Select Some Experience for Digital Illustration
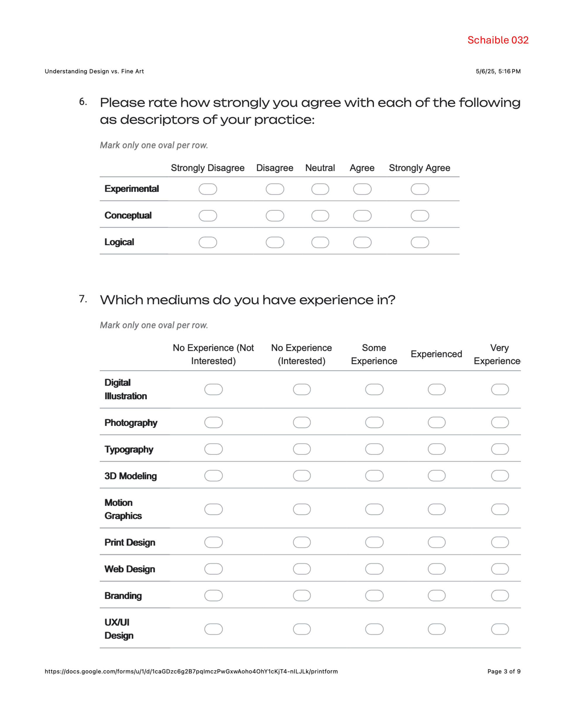The height and width of the screenshot is (728, 562). pos(374,389)
